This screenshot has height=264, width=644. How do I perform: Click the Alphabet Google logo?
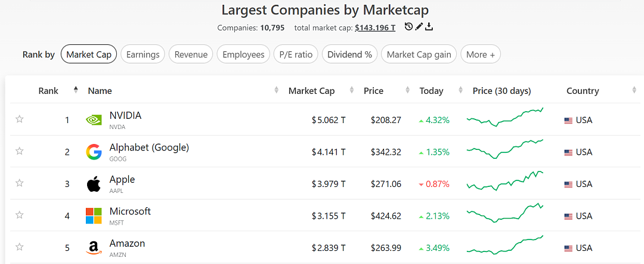tap(94, 152)
